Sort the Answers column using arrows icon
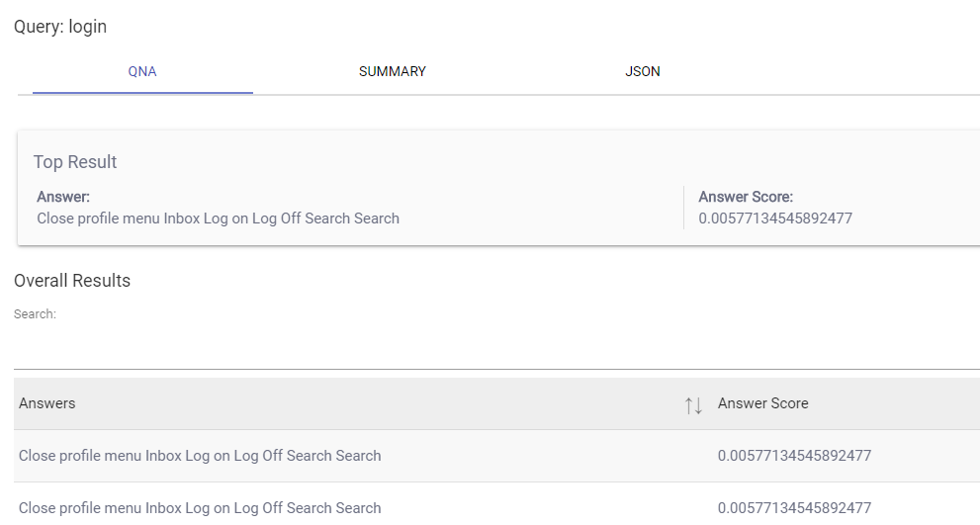 pos(693,404)
